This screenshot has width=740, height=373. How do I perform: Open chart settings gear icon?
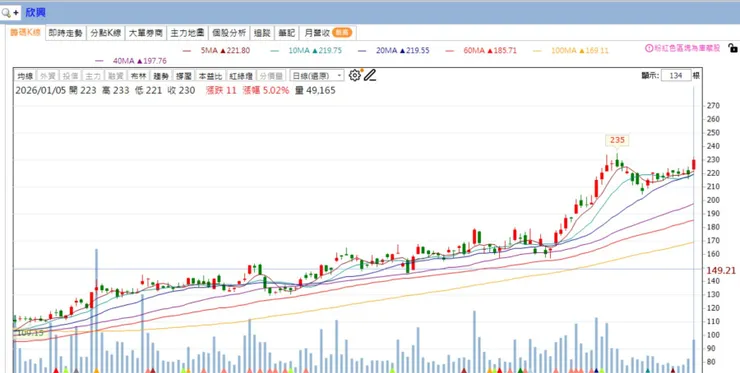(354, 75)
